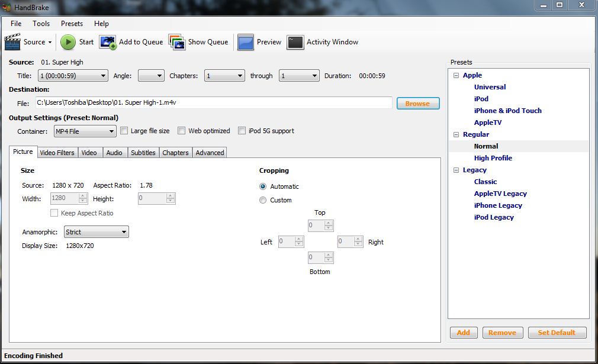Image resolution: width=598 pixels, height=364 pixels.
Task: Select Custom cropping radio button
Action: [263, 200]
